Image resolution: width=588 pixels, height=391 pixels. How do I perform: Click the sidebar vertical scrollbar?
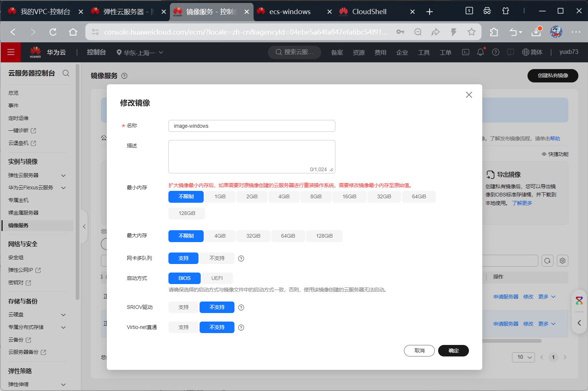point(78,182)
